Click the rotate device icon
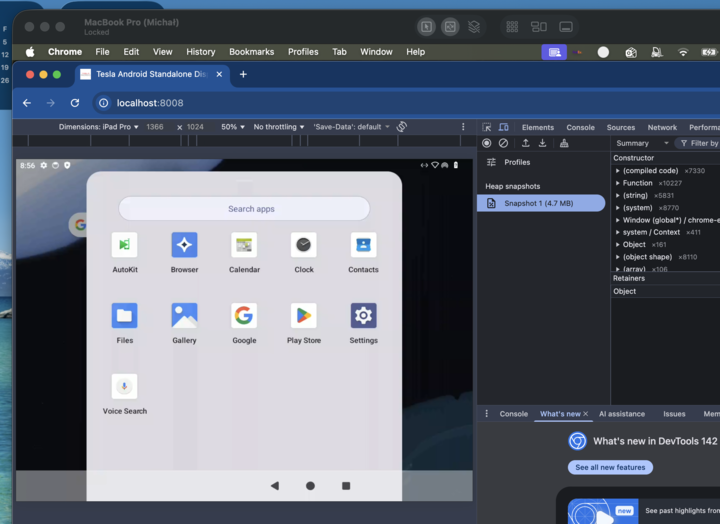720x524 pixels. [x=402, y=127]
